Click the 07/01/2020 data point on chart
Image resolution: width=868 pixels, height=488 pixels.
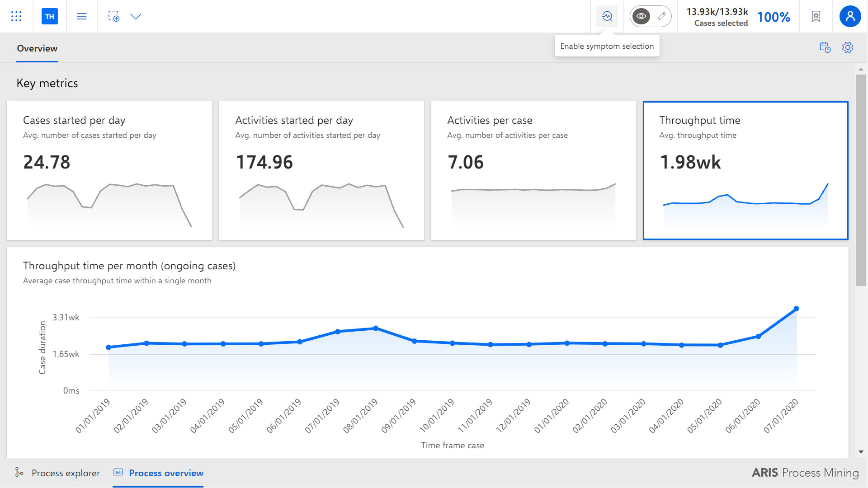tap(797, 309)
